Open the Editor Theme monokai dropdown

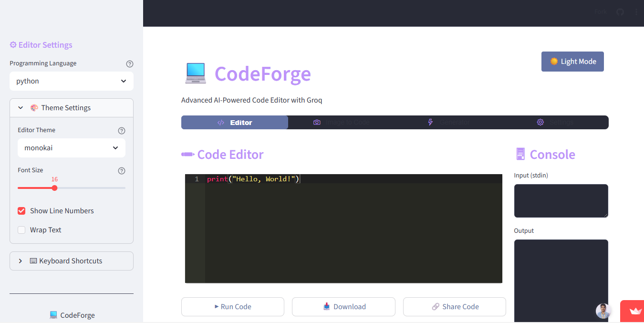pyautogui.click(x=72, y=148)
